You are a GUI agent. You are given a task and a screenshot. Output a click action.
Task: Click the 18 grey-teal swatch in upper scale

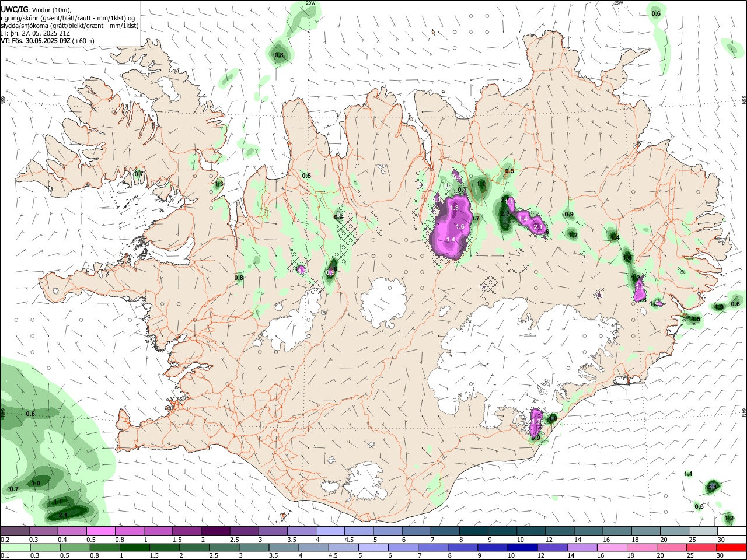coord(646,531)
